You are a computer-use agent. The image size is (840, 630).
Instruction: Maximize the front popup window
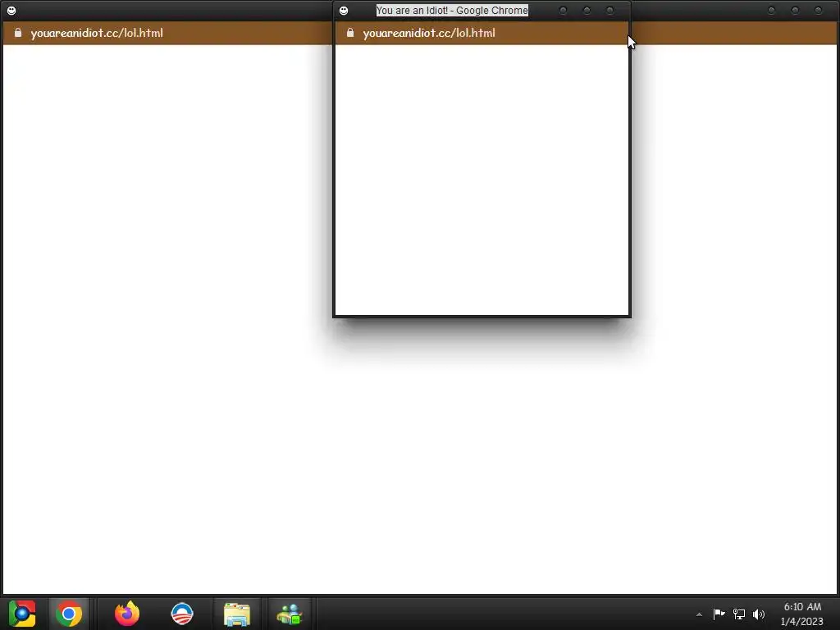point(587,10)
